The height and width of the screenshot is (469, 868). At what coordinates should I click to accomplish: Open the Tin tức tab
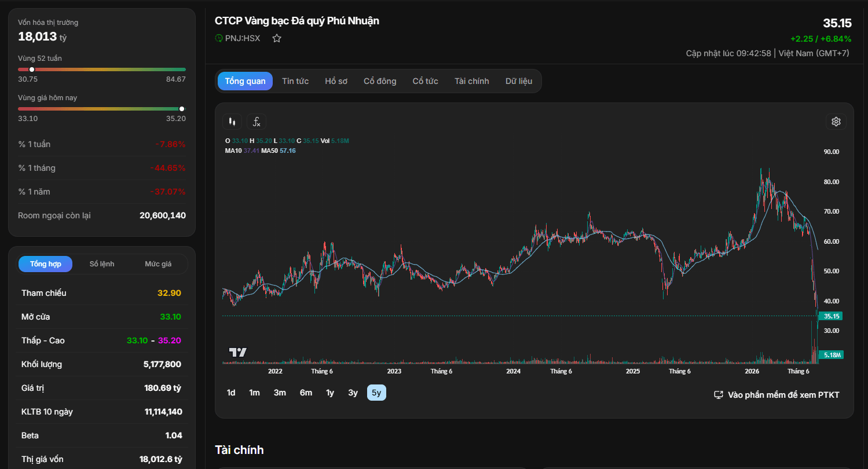tap(295, 81)
